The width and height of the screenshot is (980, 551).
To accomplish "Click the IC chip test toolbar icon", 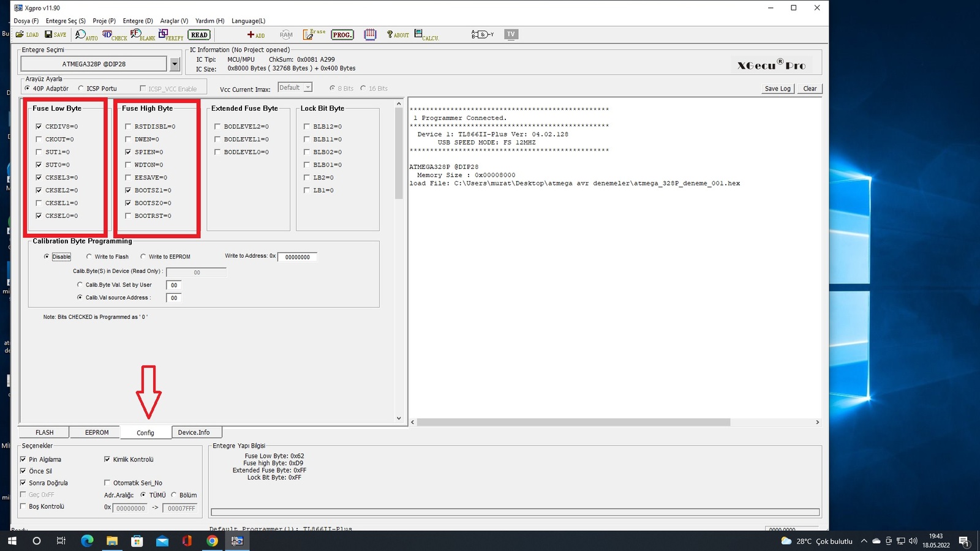I will point(370,35).
